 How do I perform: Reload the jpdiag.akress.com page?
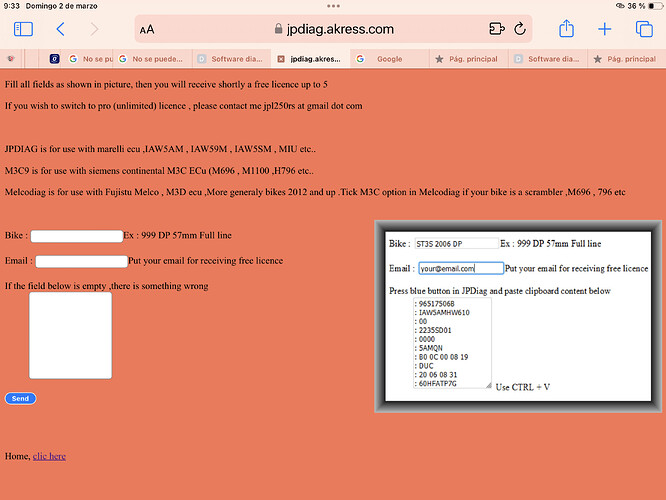[x=520, y=29]
